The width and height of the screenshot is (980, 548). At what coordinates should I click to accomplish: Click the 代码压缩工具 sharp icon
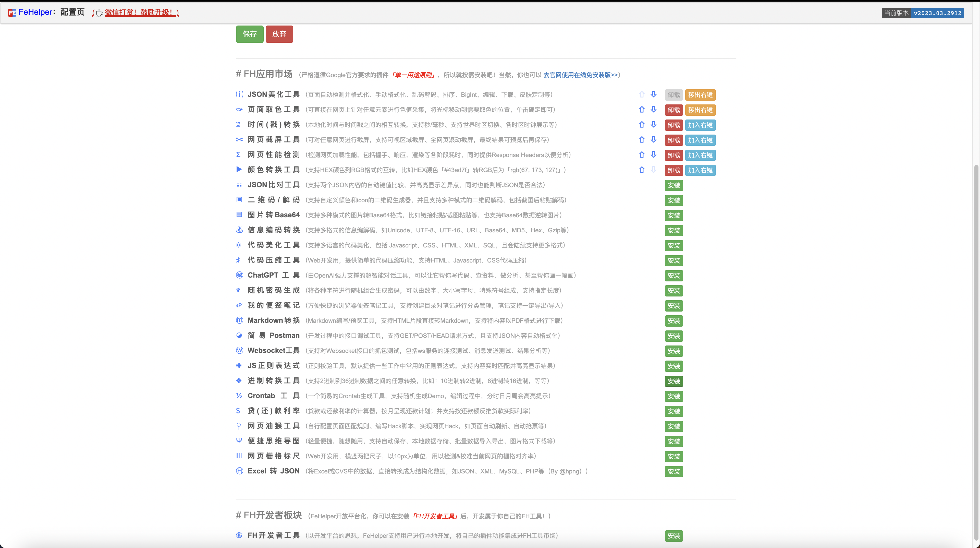238,260
